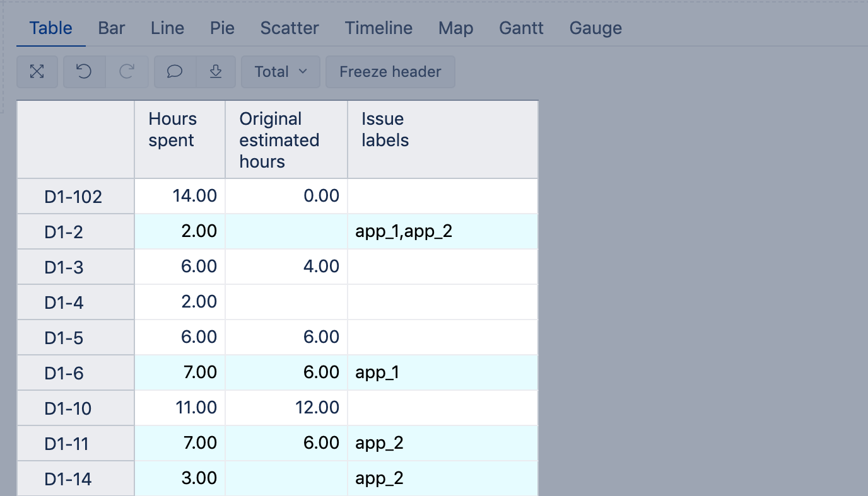Open the Gauge tab
Viewport: 868px width, 496px height.
pyautogui.click(x=595, y=28)
